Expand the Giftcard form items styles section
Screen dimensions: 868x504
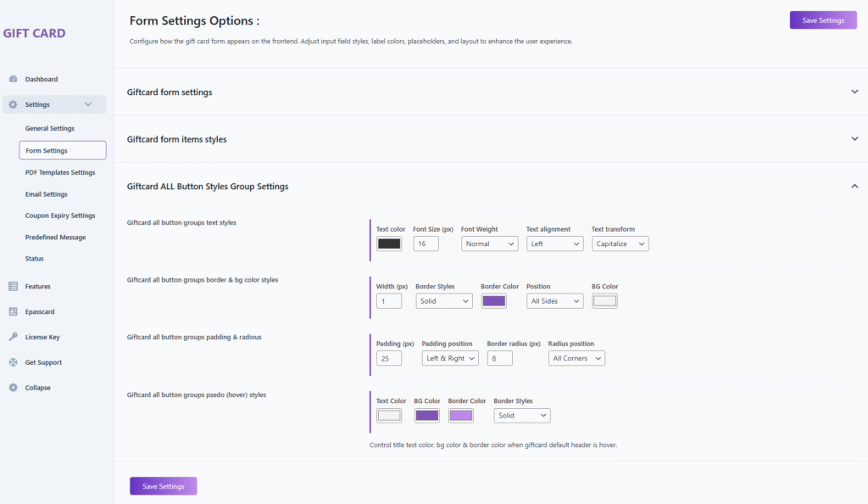(854, 138)
